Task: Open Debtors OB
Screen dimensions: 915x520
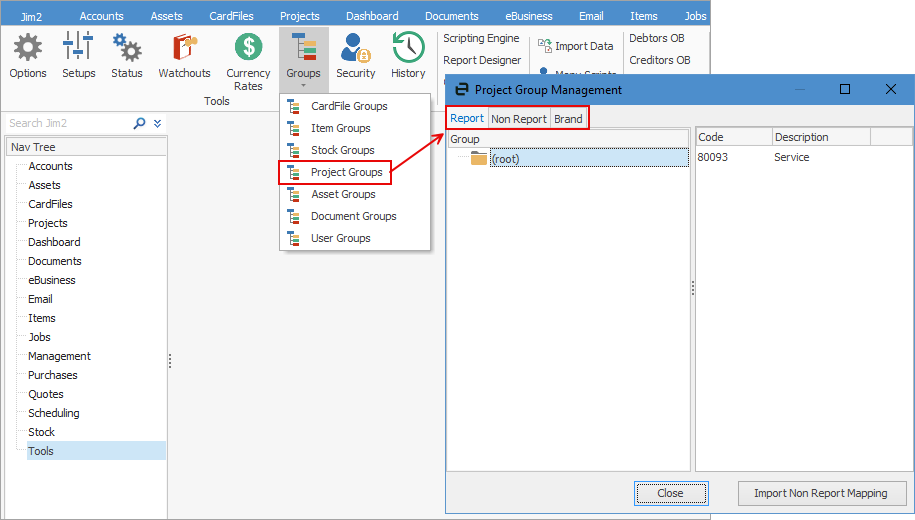Action: coord(656,38)
